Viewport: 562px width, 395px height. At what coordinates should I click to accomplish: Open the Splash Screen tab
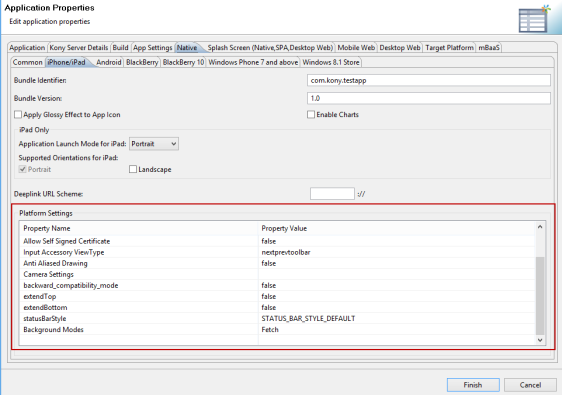coord(270,48)
